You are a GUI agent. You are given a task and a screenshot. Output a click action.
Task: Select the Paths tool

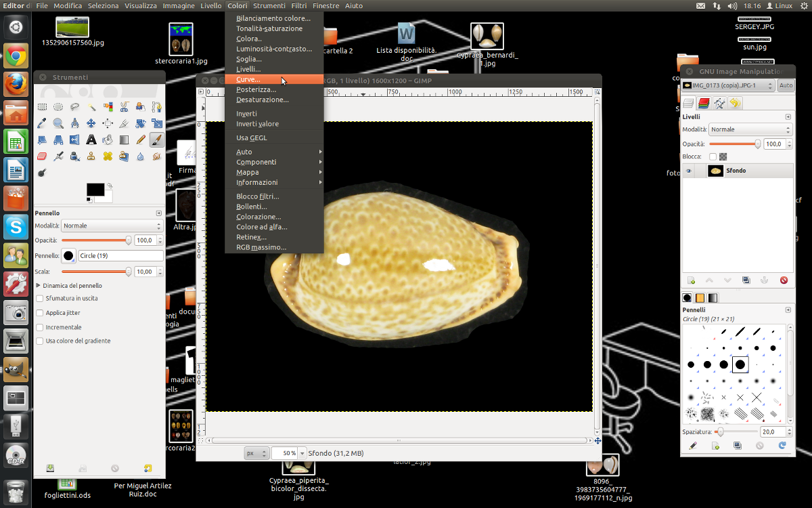point(157,107)
